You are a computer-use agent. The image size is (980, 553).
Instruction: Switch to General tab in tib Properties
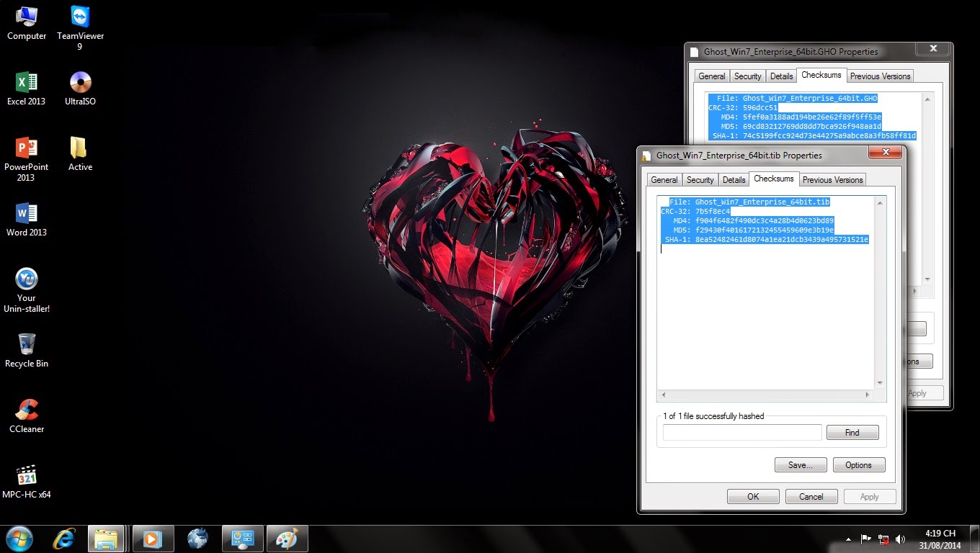[664, 180]
